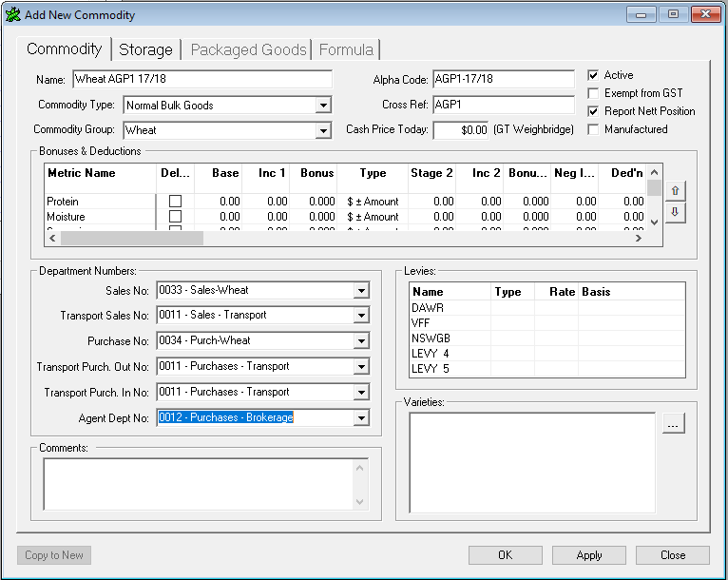
Task: Click the move row up arrow icon
Action: click(x=676, y=191)
